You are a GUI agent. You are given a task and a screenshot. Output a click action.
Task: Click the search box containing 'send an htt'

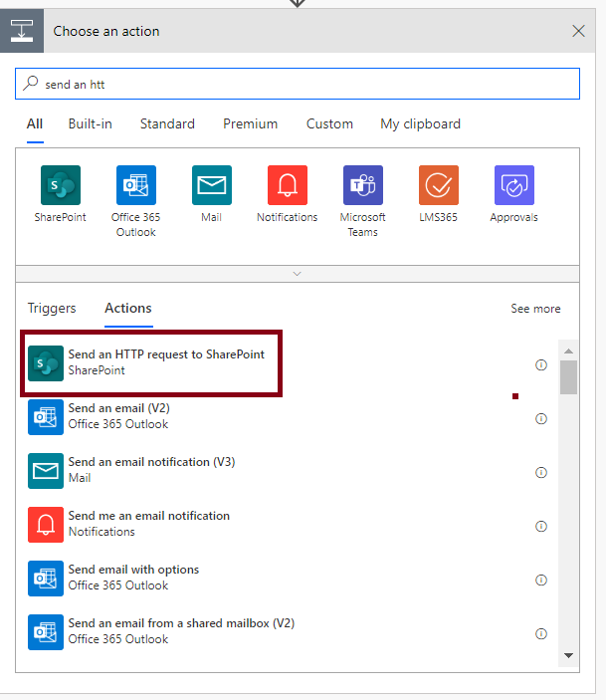tap(298, 84)
